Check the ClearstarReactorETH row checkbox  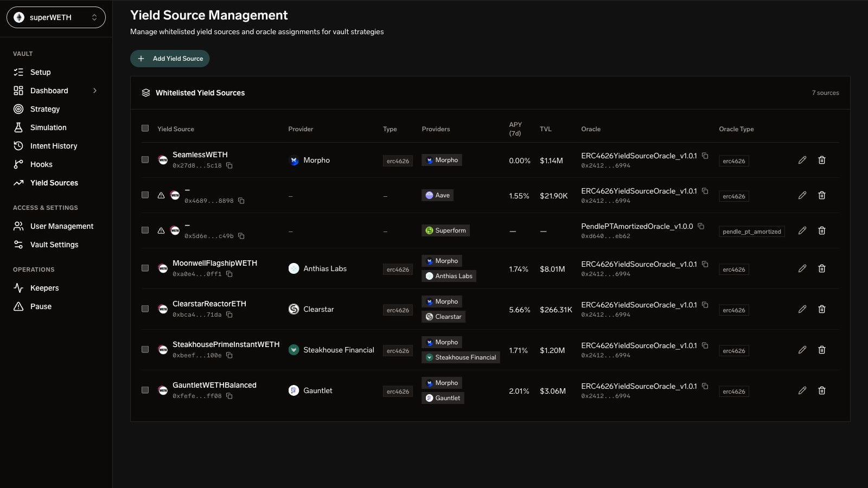click(x=145, y=309)
